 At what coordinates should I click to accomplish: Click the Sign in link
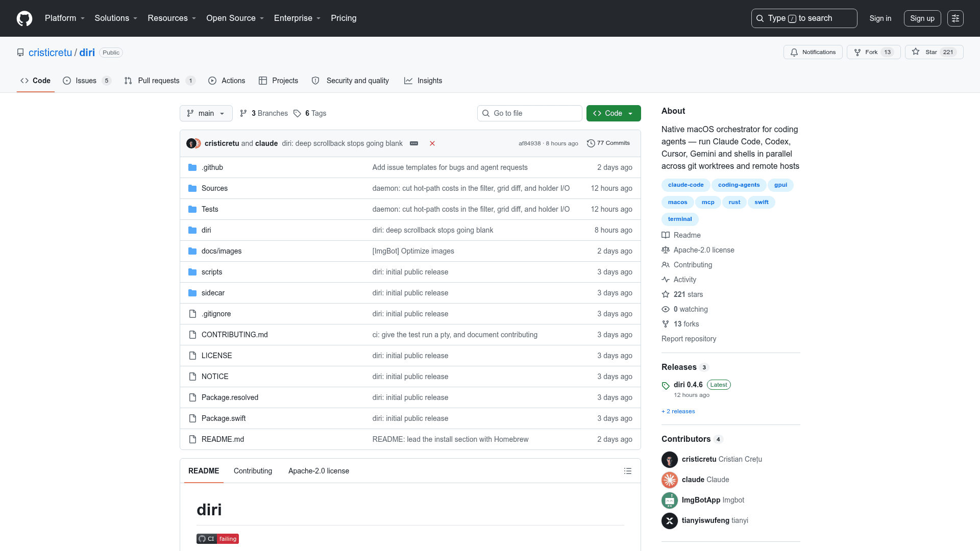[x=880, y=18]
